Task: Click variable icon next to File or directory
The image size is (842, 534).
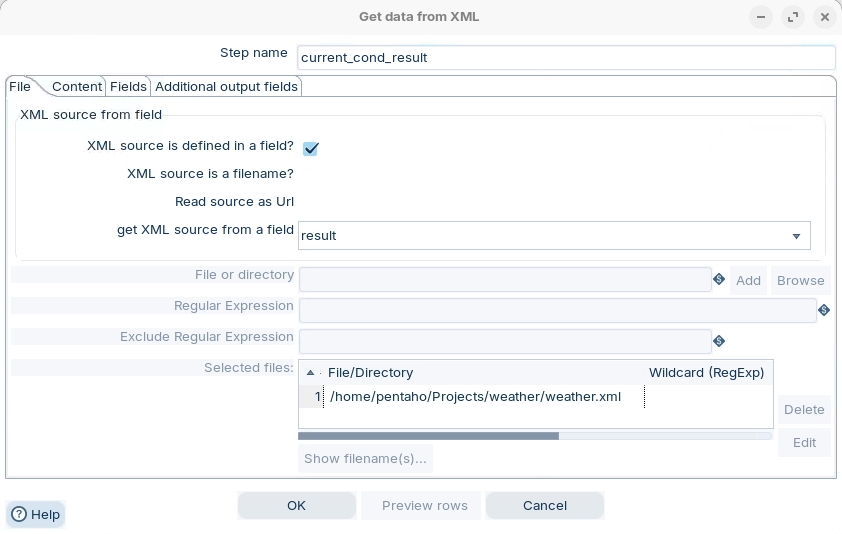Action: pos(718,280)
